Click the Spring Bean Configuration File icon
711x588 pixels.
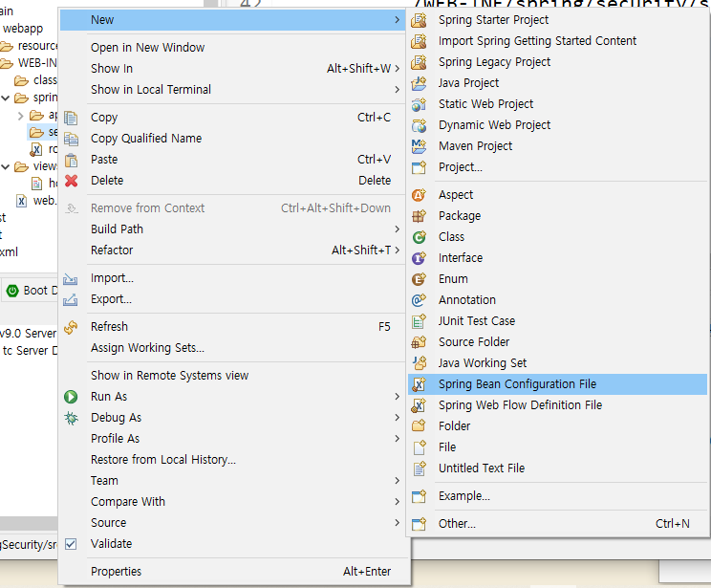tap(419, 384)
